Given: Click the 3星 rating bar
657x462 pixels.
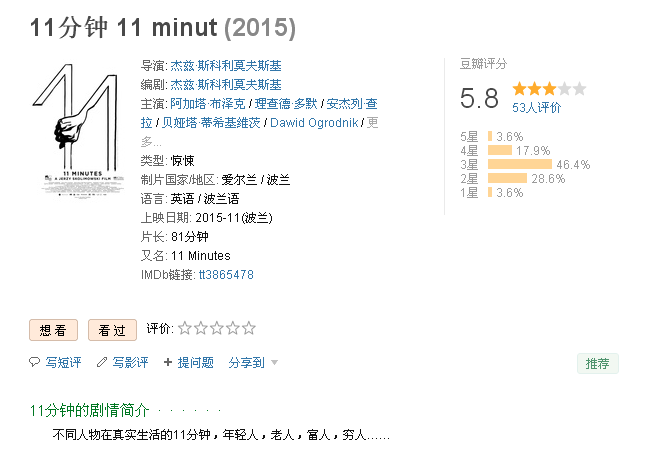Looking at the screenshot, I should (520, 164).
